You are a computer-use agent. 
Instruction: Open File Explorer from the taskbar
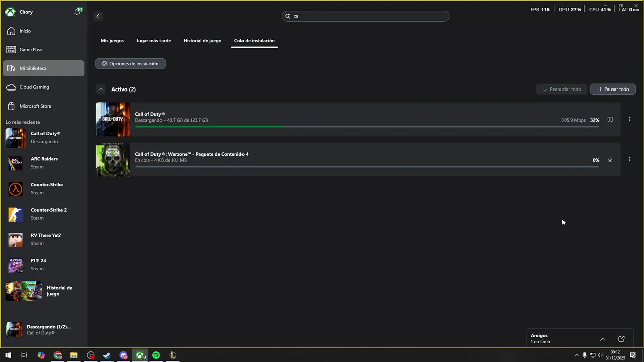click(x=74, y=355)
